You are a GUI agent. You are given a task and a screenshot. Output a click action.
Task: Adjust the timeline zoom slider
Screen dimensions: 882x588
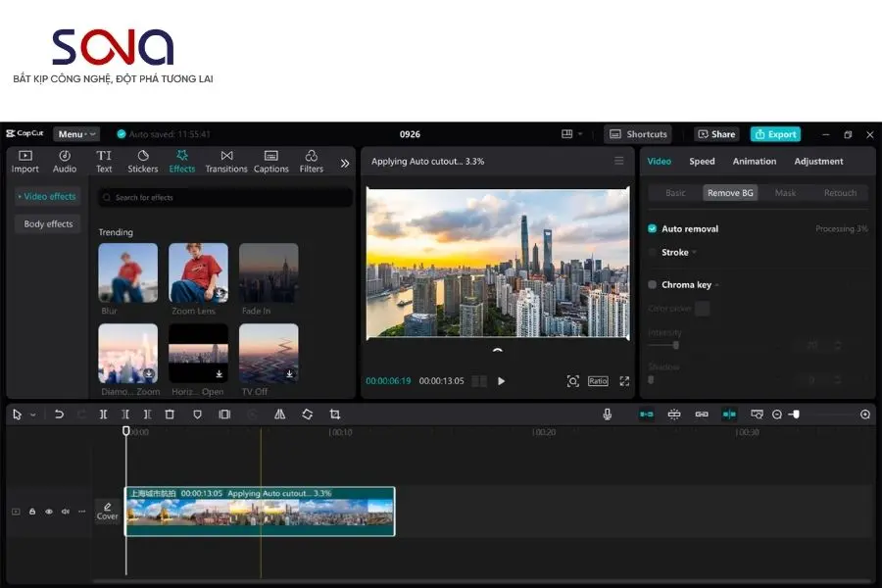point(795,415)
